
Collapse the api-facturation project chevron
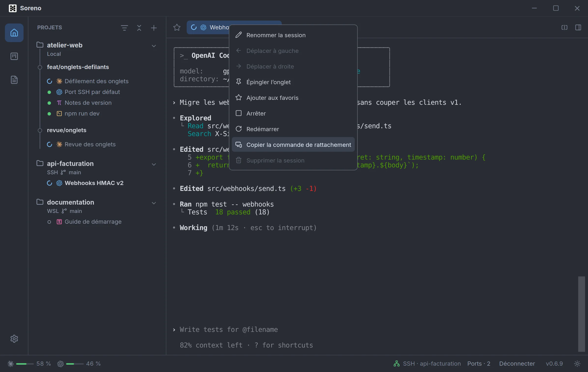pyautogui.click(x=154, y=164)
